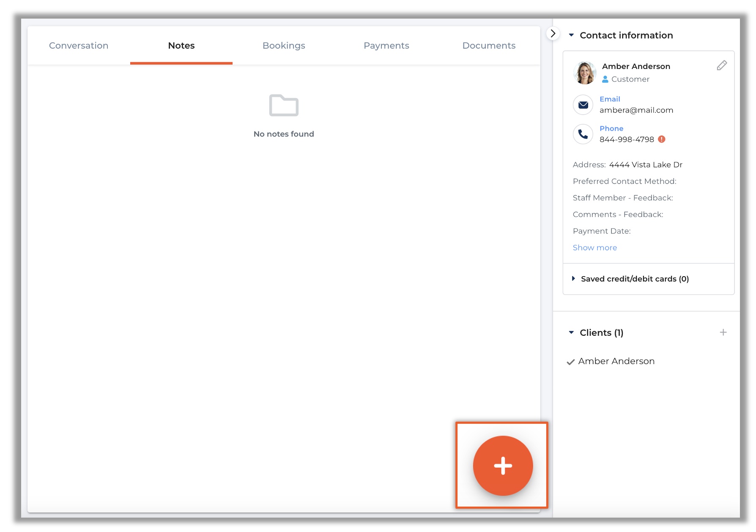Image resolution: width=756 pixels, height=532 pixels.
Task: Click the empty folder icon above No notes found
Action: (x=283, y=106)
